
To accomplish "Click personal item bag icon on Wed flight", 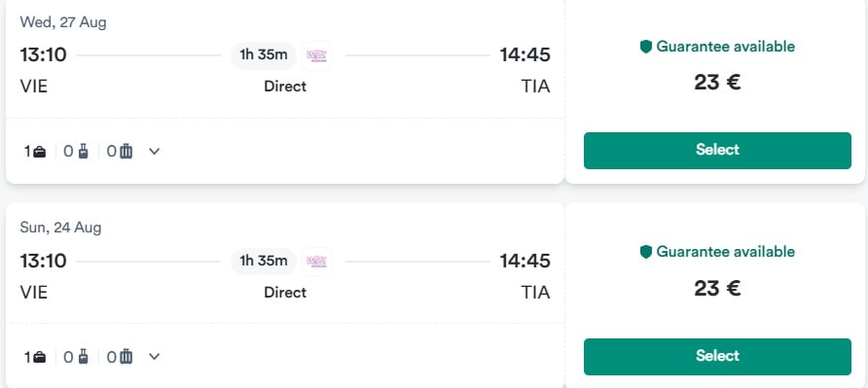I will (x=40, y=152).
